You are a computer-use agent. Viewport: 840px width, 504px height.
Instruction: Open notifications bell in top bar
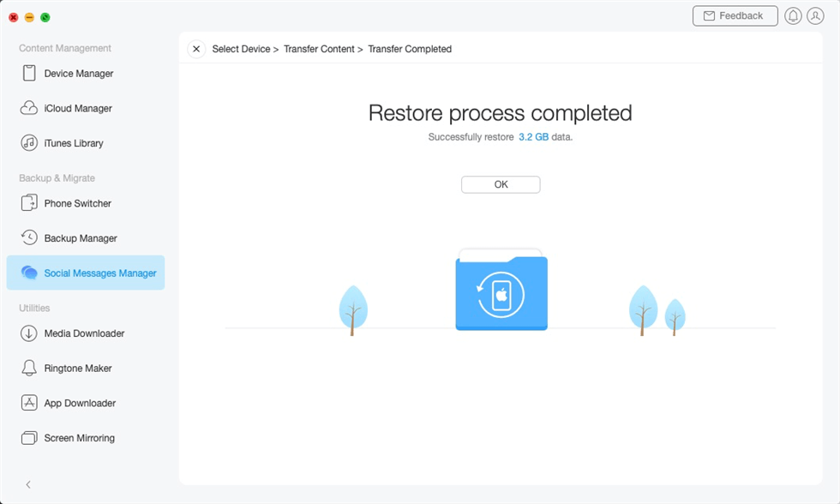793,16
